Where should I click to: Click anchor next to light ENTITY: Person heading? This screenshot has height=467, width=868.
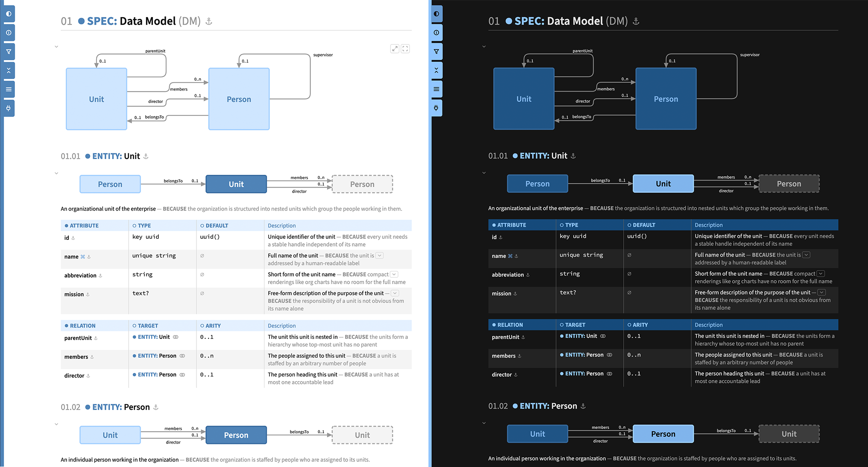click(156, 407)
